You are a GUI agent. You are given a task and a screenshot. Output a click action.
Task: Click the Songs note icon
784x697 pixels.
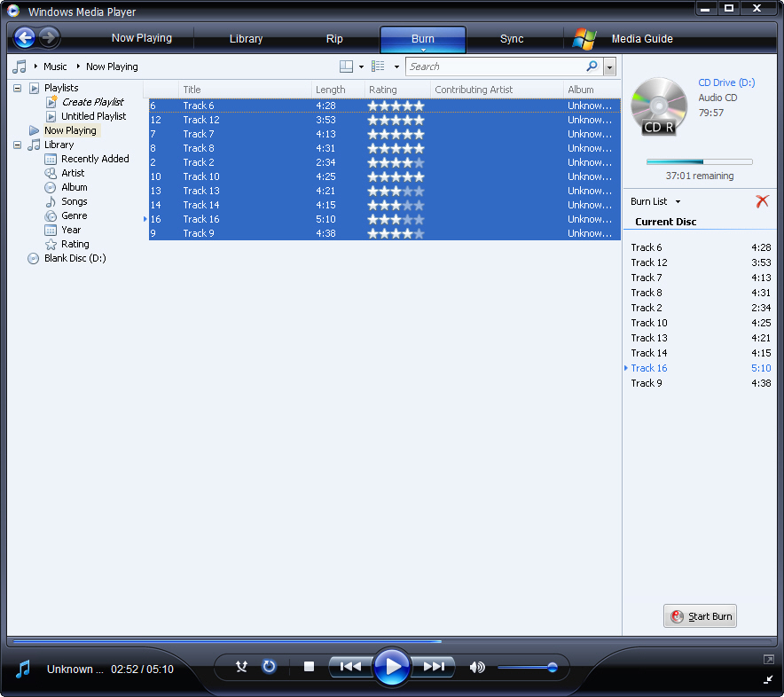coord(51,201)
